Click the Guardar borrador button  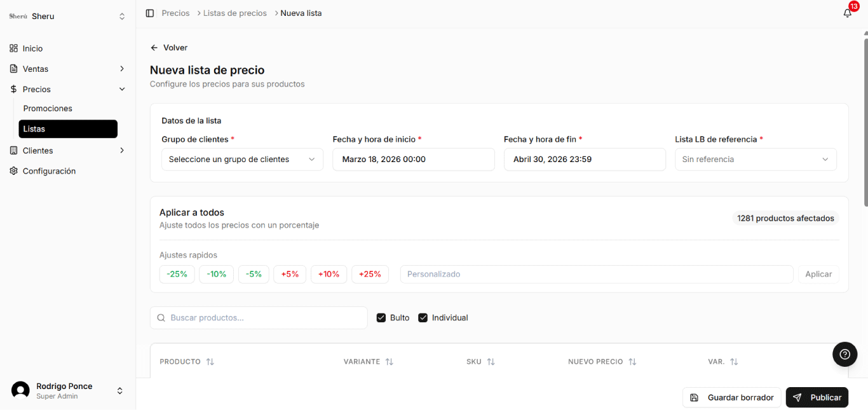click(x=731, y=397)
